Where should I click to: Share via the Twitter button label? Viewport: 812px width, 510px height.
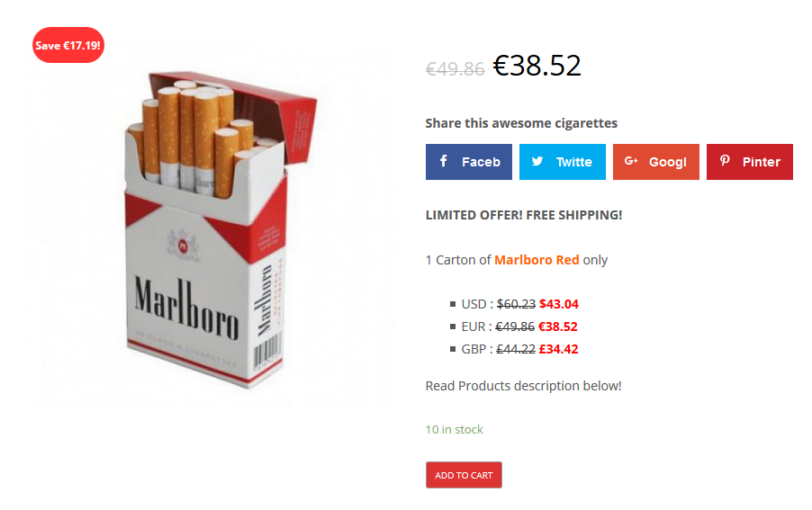coord(573,162)
